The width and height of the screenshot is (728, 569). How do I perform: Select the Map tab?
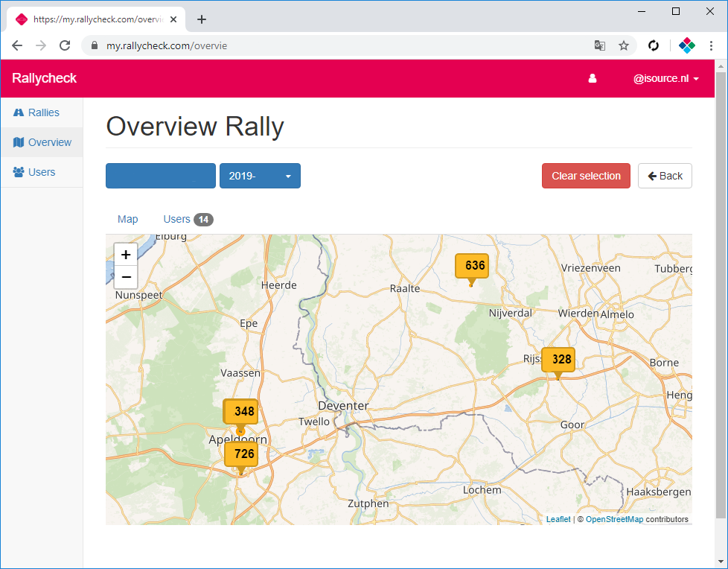pyautogui.click(x=128, y=219)
